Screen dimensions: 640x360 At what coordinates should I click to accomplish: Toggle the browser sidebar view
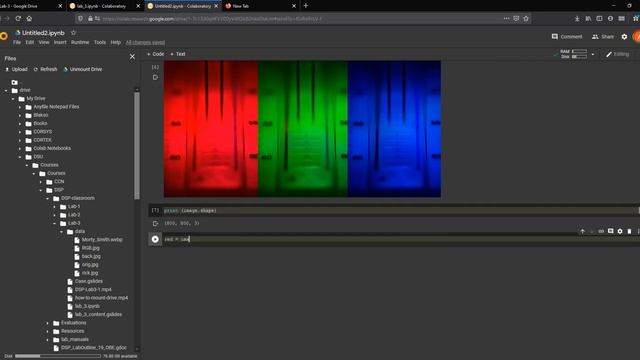pyautogui.click(x=599, y=18)
